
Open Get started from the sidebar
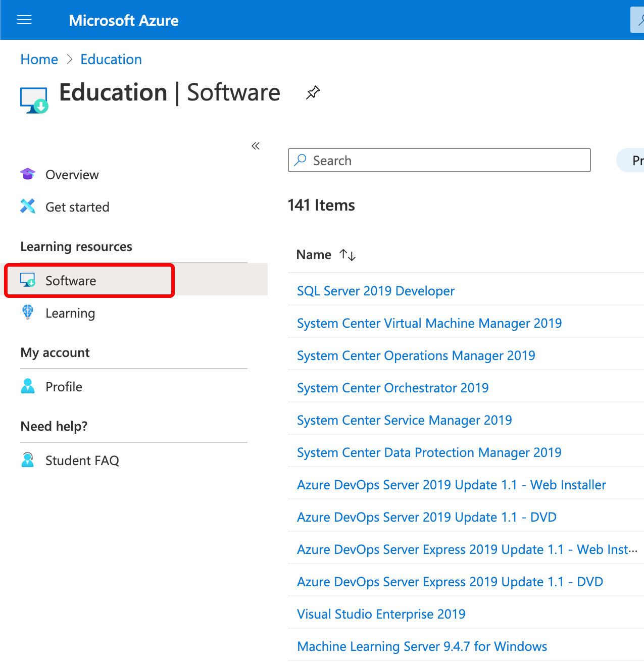(77, 207)
